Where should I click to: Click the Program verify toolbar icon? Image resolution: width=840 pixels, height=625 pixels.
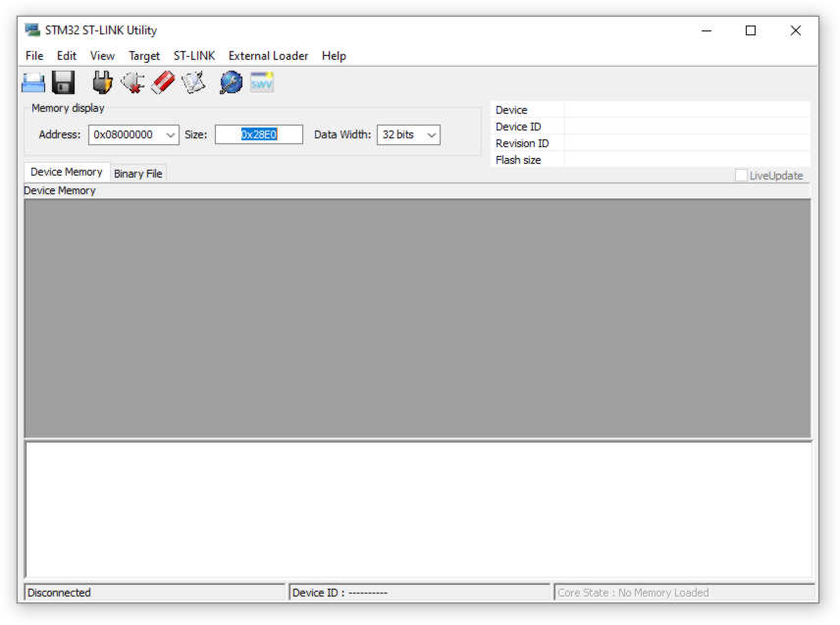tap(193, 83)
